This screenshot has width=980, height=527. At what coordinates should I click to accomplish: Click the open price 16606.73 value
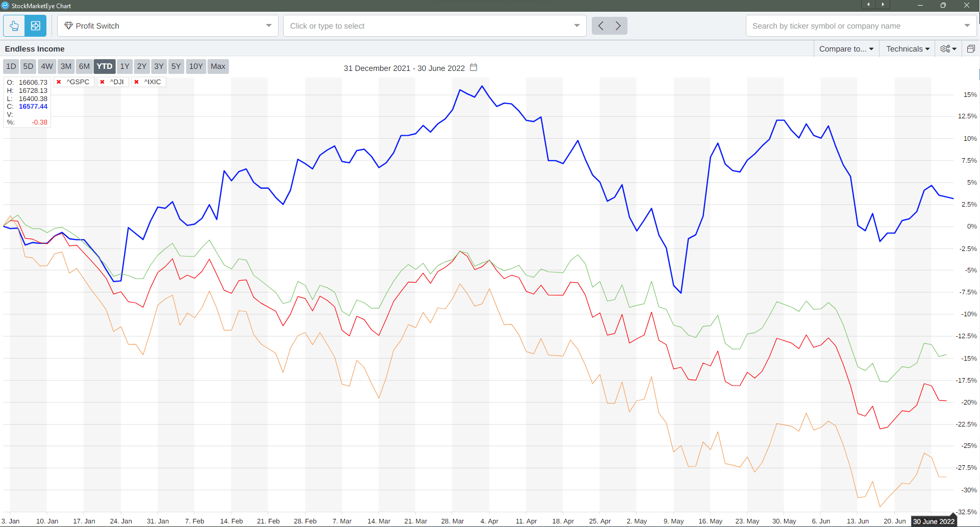click(x=33, y=82)
